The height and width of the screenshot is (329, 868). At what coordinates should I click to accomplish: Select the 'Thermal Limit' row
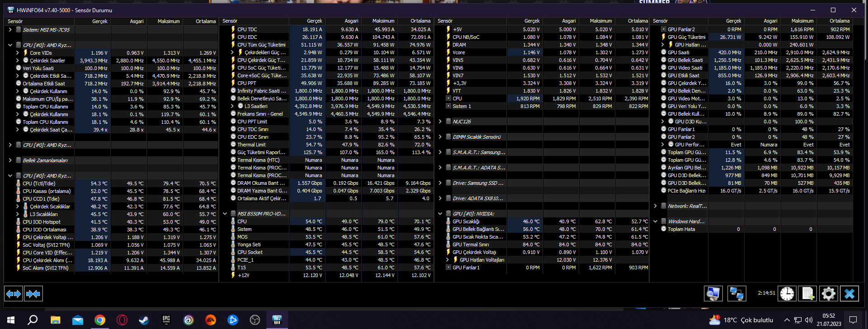coord(326,145)
